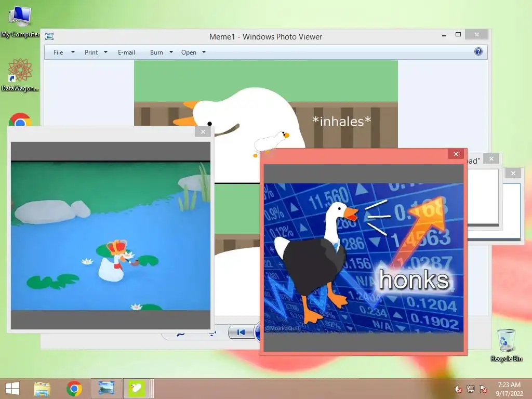Viewport: 532px width, 399px height.
Task: Open the Burn menu in Photo Viewer
Action: click(x=156, y=52)
